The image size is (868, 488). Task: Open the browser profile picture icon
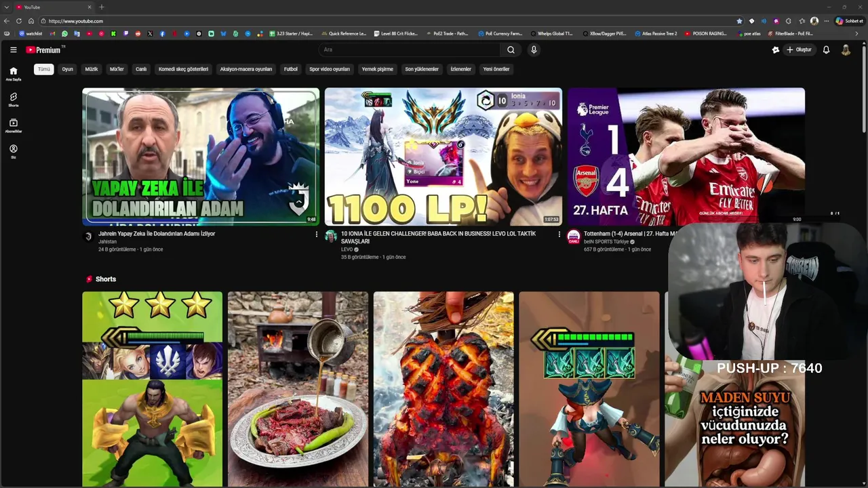tap(814, 21)
